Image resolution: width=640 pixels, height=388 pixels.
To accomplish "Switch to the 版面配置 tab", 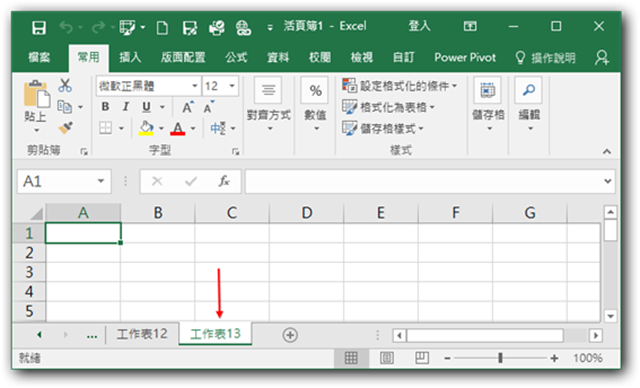I will [183, 58].
